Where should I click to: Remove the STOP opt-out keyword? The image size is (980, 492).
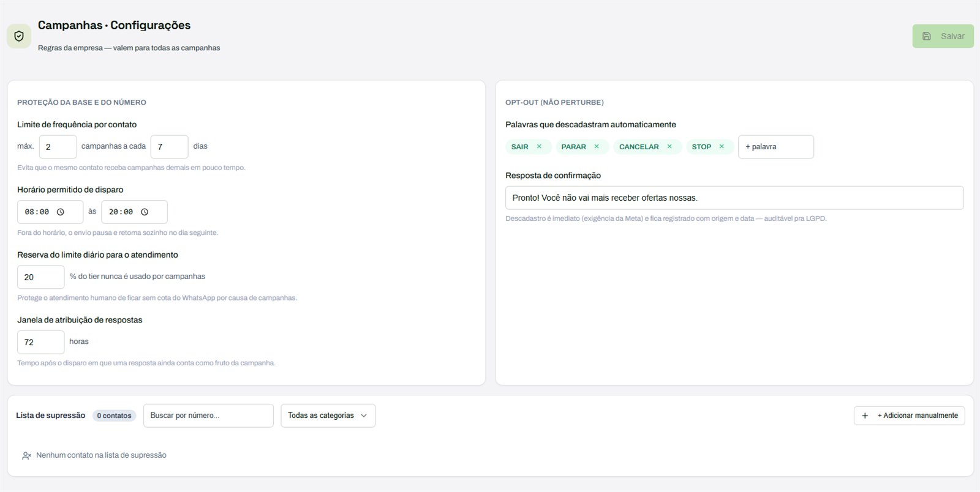pos(722,146)
